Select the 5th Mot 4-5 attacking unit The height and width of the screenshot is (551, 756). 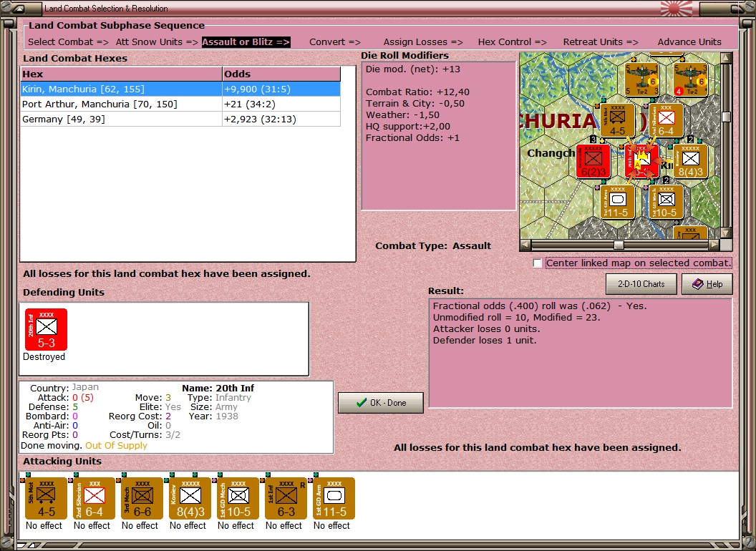[46, 498]
